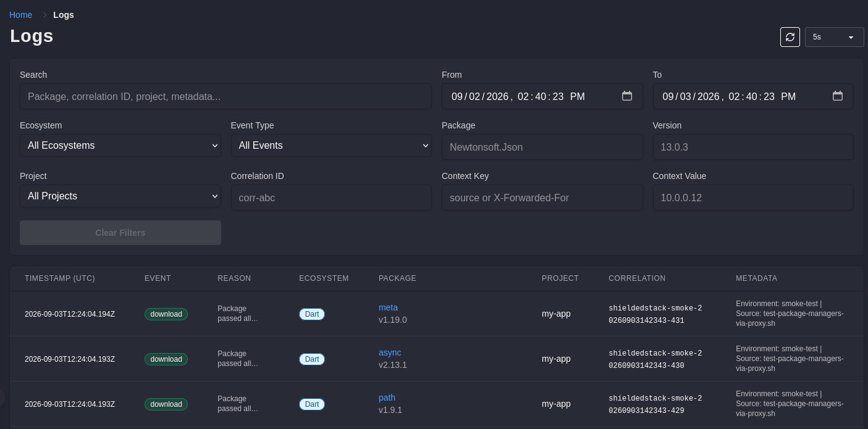The image size is (868, 429).
Task: Go to the Home breadcrumb link
Action: point(20,15)
